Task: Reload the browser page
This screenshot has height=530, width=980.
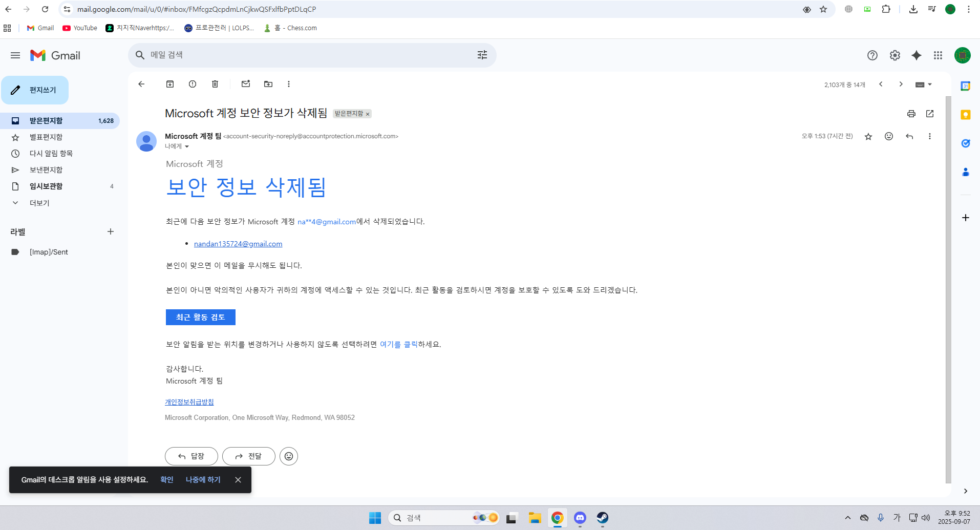Action: click(x=45, y=9)
